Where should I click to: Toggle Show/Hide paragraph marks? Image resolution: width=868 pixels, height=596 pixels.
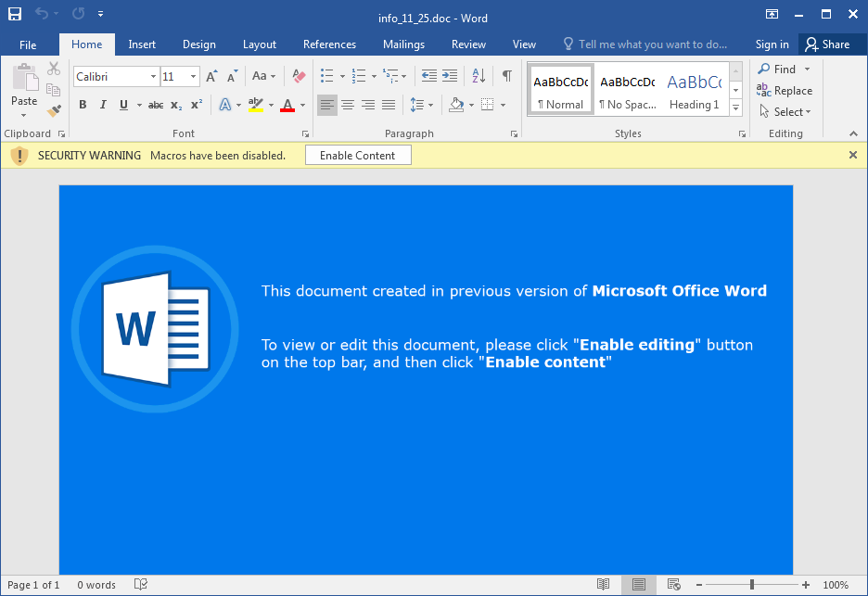(506, 77)
